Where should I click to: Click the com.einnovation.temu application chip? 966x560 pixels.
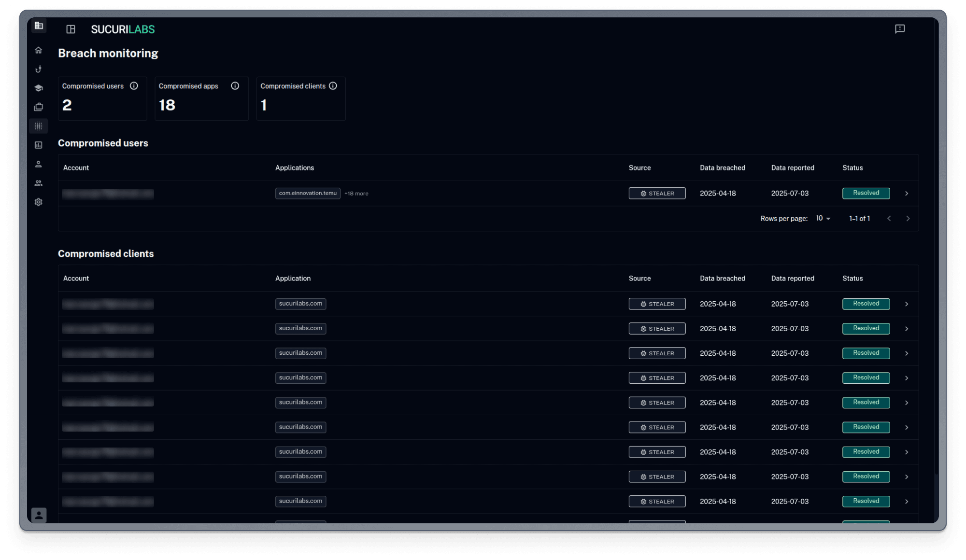(308, 193)
